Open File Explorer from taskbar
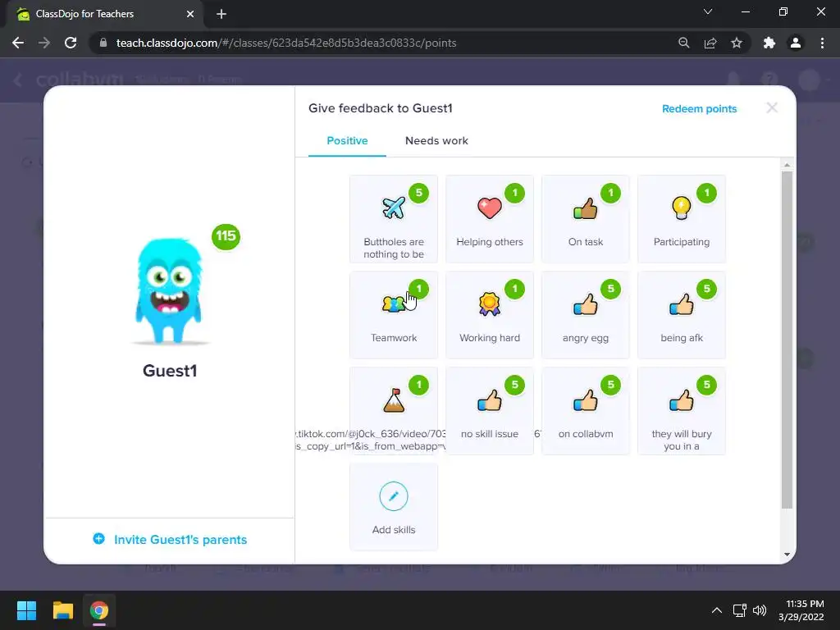840x630 pixels. coord(62,610)
